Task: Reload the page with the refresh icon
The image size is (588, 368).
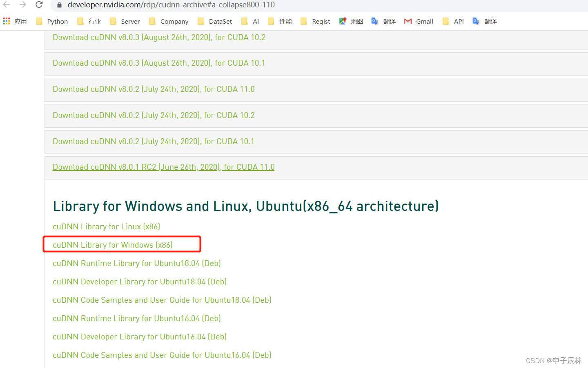Action: click(39, 4)
